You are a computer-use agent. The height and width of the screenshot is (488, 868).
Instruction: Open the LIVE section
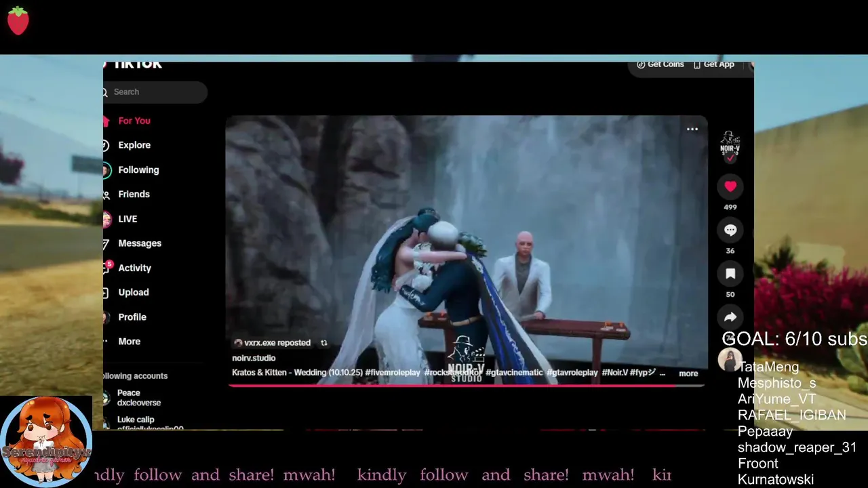127,219
